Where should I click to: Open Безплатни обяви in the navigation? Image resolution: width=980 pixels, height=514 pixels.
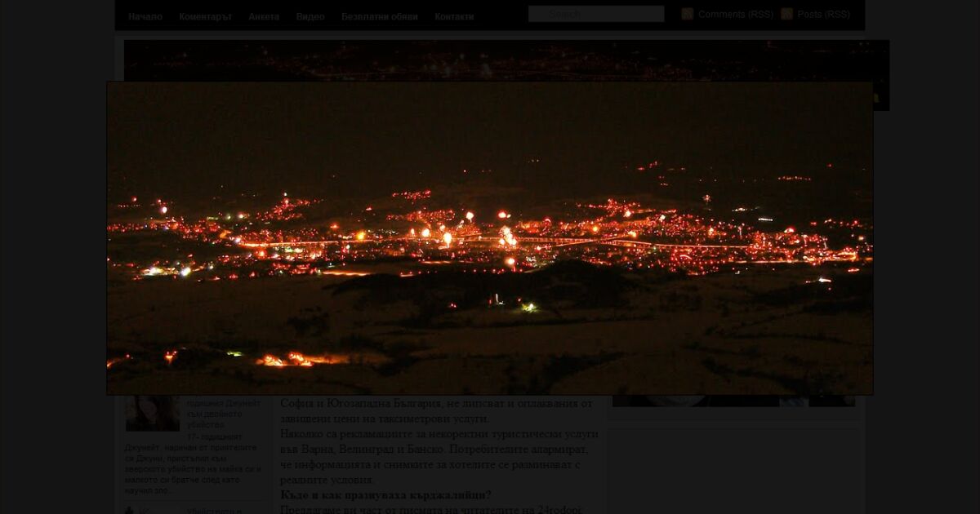[380, 16]
